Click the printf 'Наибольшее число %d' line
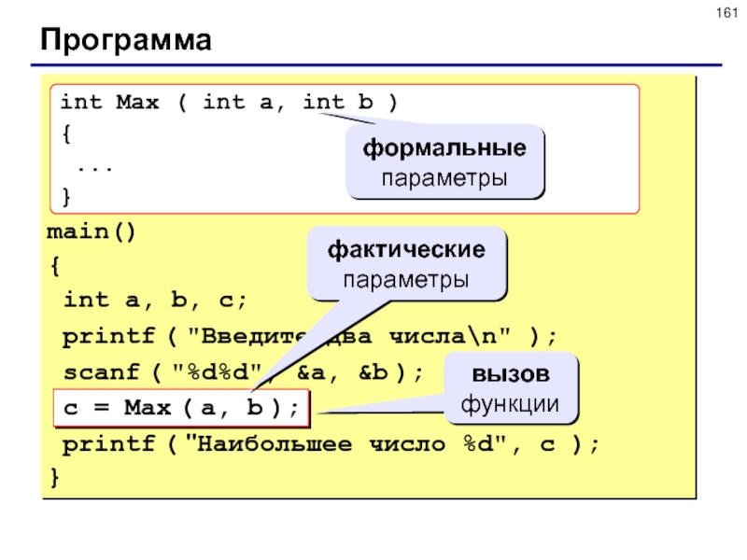The width and height of the screenshot is (747, 560). coord(331,444)
